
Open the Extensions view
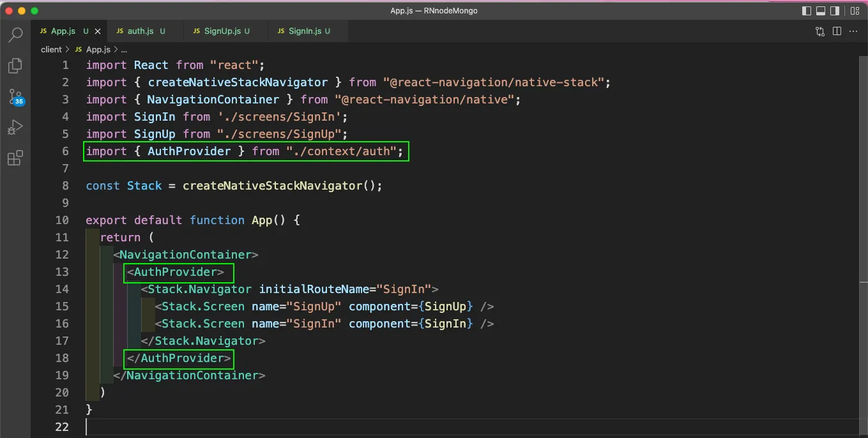tap(15, 158)
